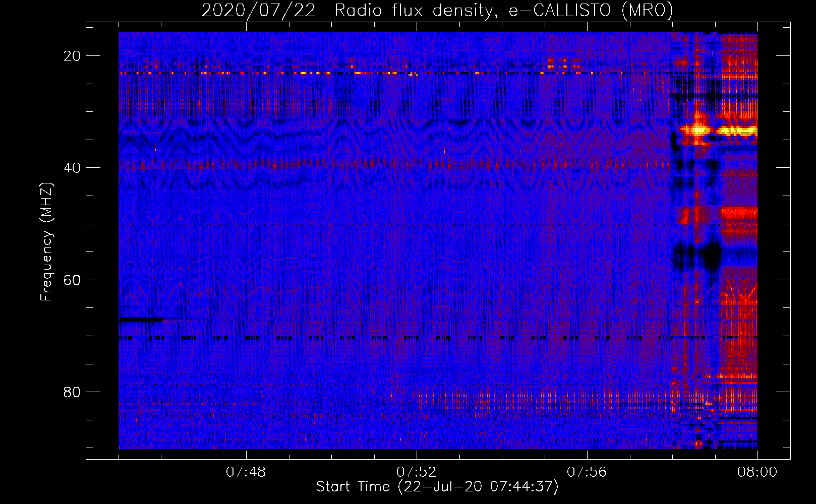
Task: Click the 08:00 time tick label
Action: point(757,472)
